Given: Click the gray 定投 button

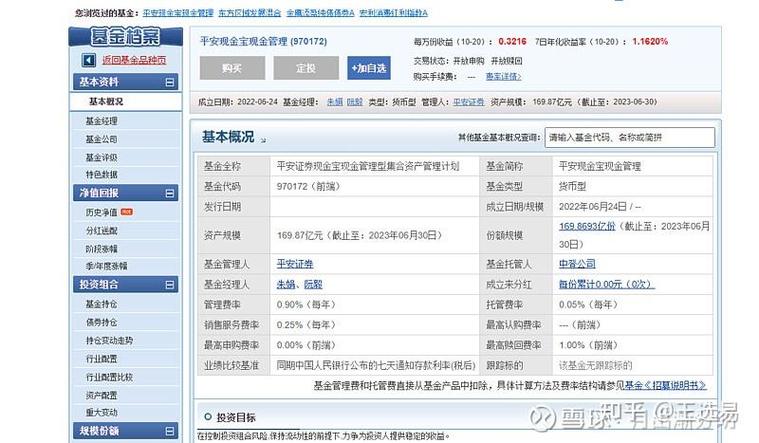Looking at the screenshot, I should (306, 68).
